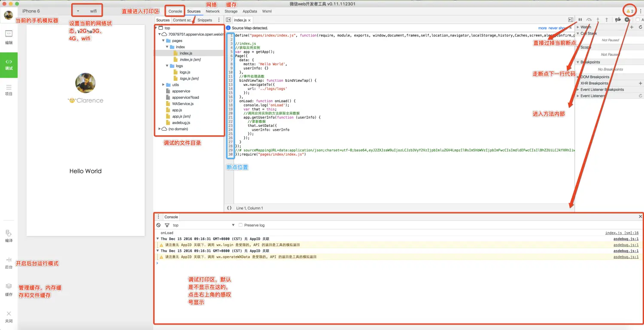Click the 'more' link in source map bar
Viewport: 644px width, 330px height.
click(x=543, y=28)
